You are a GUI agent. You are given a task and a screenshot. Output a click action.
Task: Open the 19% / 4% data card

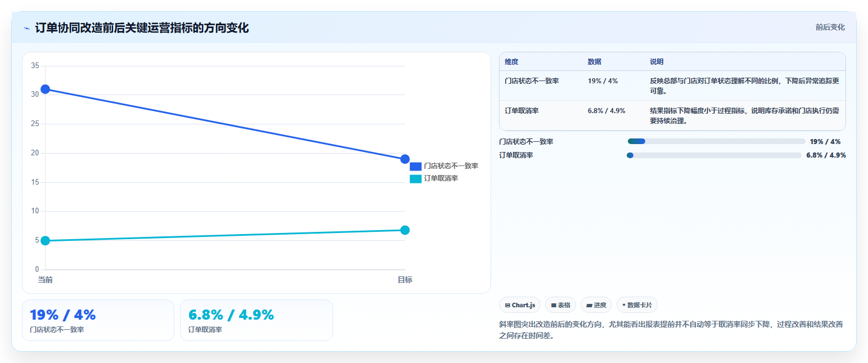(x=98, y=320)
